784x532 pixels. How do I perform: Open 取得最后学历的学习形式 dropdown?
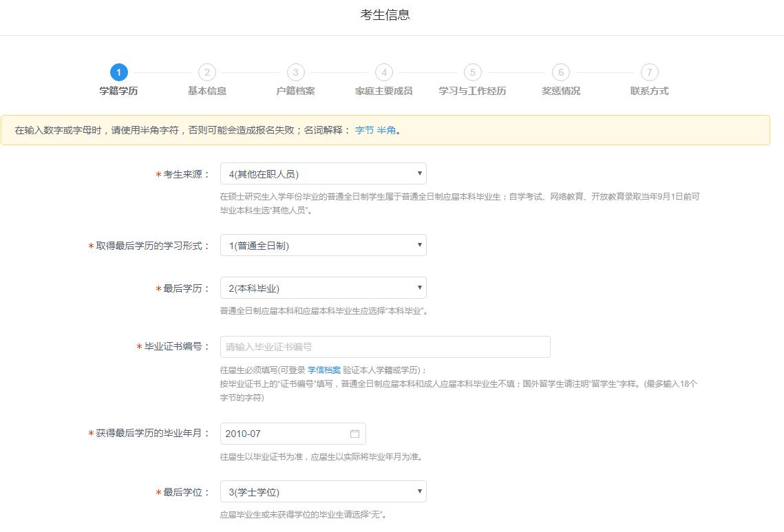[323, 246]
